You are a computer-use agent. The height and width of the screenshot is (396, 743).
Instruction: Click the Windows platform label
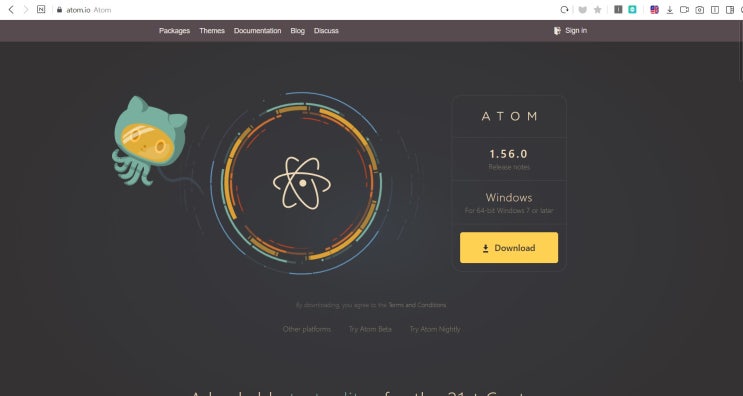click(509, 198)
